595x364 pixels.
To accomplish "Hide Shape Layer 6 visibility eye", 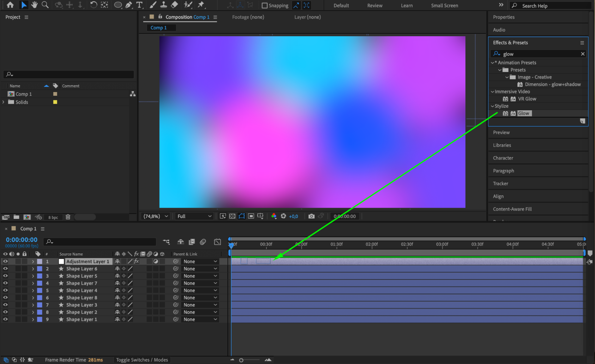I will pos(5,269).
